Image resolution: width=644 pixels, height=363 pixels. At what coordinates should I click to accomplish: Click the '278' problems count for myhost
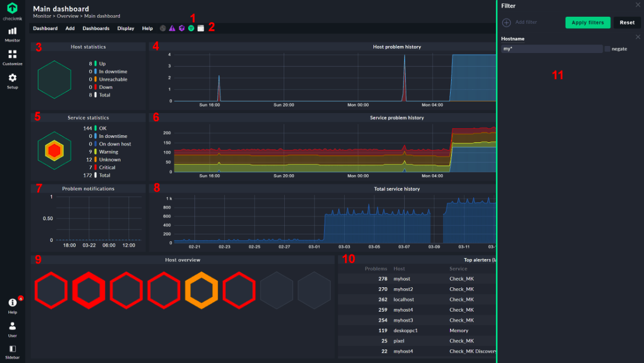[383, 279]
